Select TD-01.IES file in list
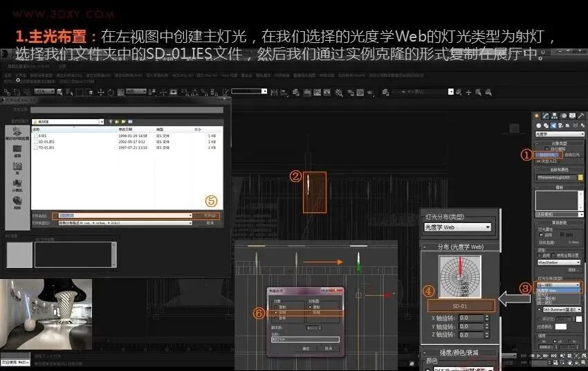This screenshot has width=588, height=371. click(46, 148)
